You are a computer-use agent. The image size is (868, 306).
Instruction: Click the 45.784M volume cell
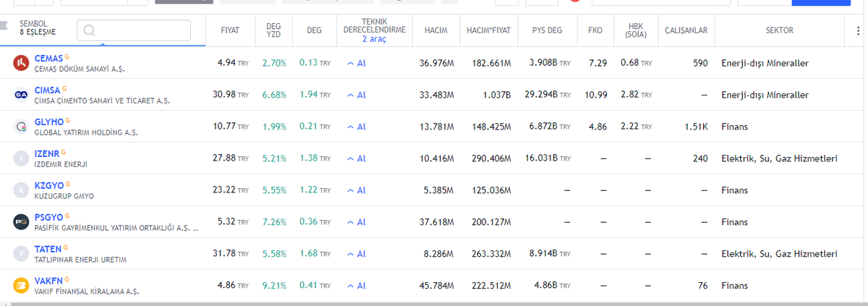(436, 286)
